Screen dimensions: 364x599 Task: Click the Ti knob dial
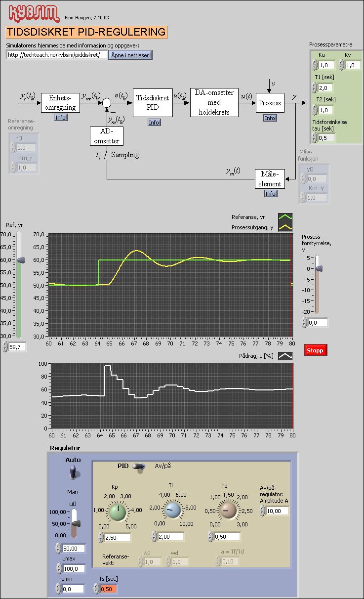(173, 511)
